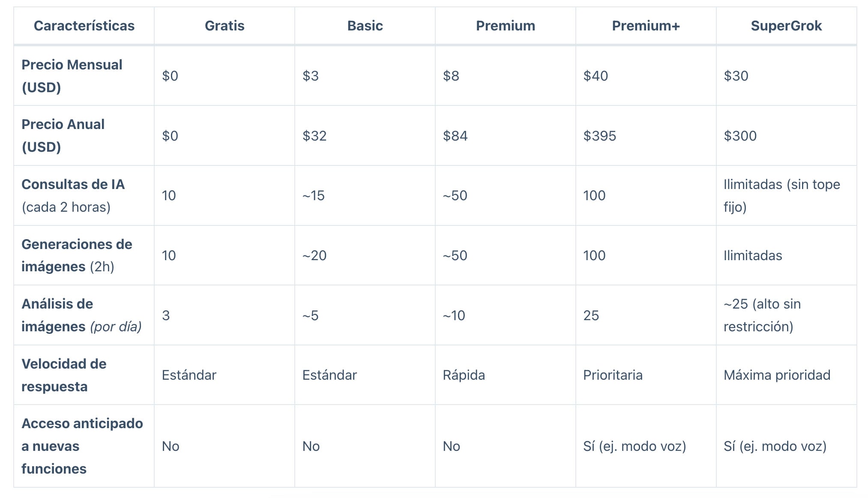Select the Rápida response speed cell
Viewport: 868px width, 498px height.
click(x=464, y=375)
